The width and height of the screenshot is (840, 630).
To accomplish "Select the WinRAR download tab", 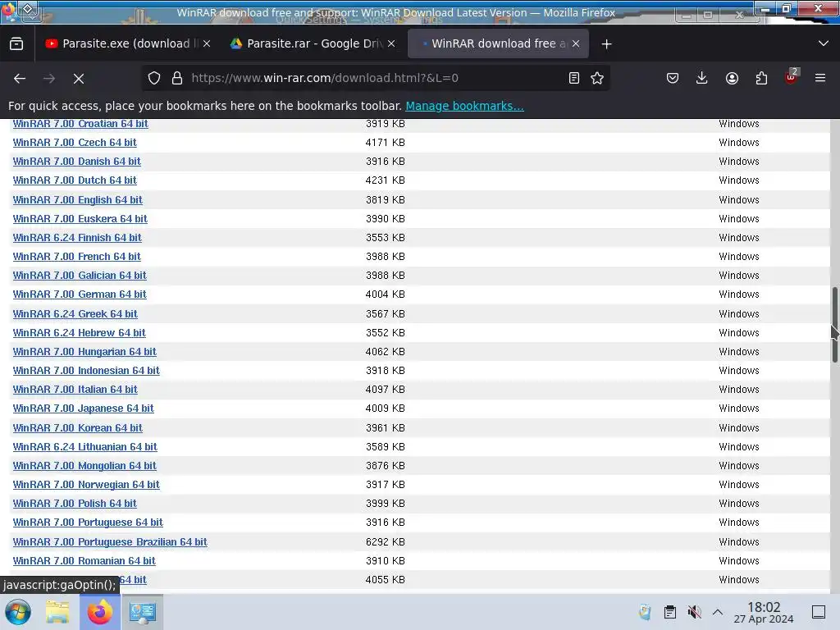I will [498, 44].
